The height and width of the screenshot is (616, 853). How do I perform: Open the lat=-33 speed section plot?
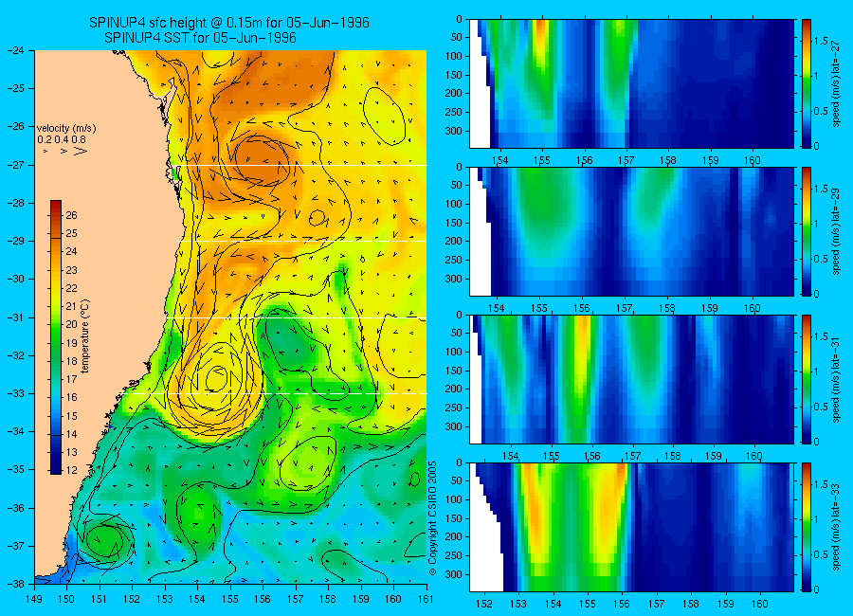tap(631, 527)
